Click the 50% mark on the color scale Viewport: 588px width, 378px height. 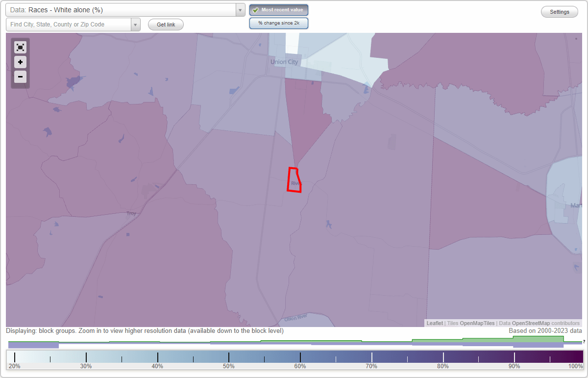(x=228, y=356)
